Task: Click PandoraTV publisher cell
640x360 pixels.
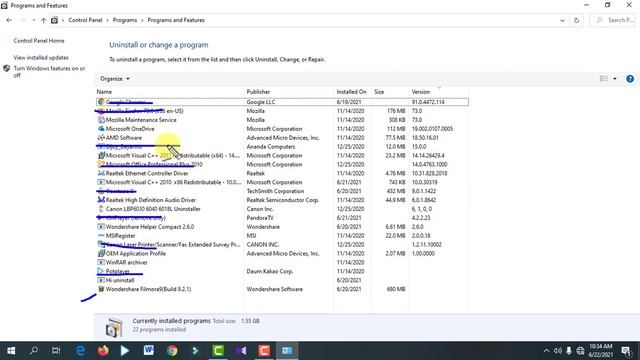Action: [x=260, y=218]
